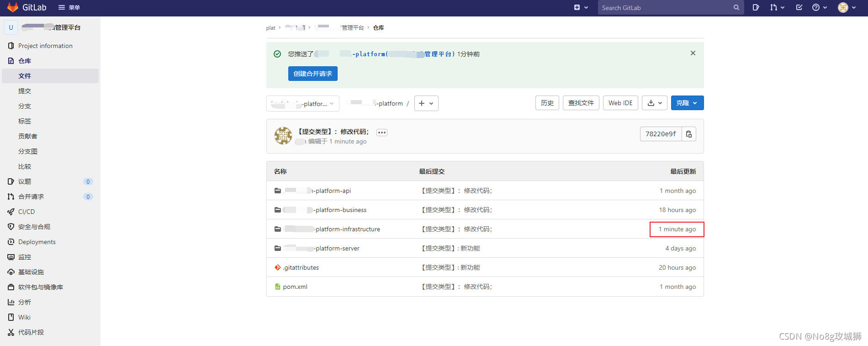Click 创建合并请求 button
The width and height of the screenshot is (868, 346).
[x=313, y=74]
